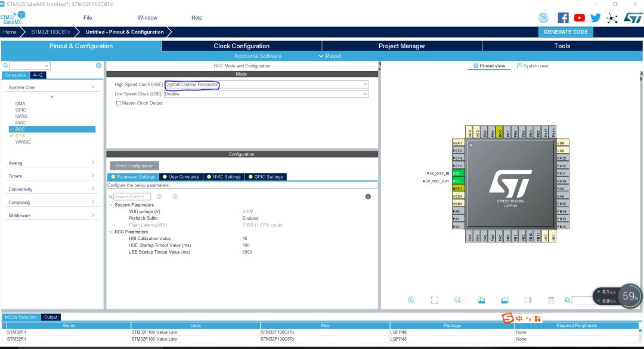Select SYS in the System Core list

(20, 136)
